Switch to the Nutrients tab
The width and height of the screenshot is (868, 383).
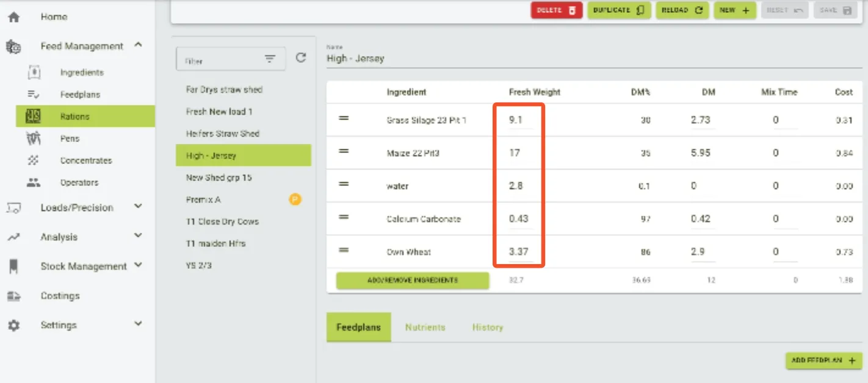425,328
